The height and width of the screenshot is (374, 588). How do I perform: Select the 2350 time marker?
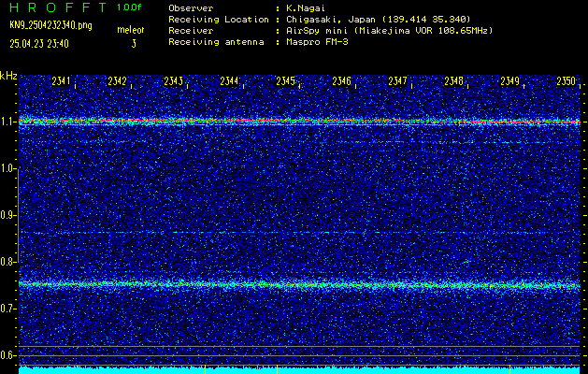[x=566, y=81]
